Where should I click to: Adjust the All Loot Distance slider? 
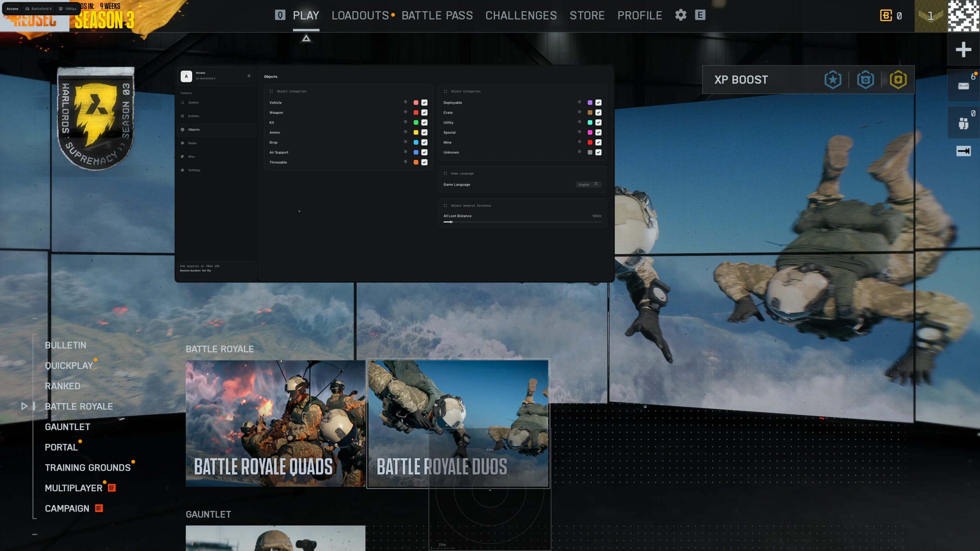tap(522, 222)
